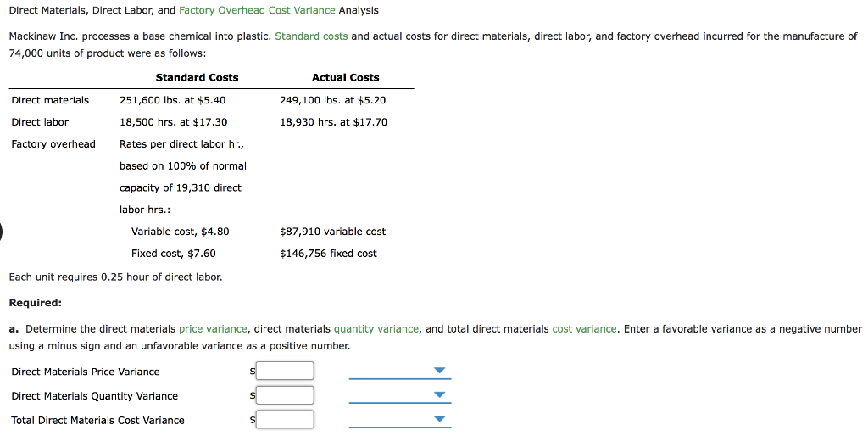Click the '18,500 hrs. at $17.30' cell
Image resolution: width=868 pixels, height=436 pixels.
click(173, 122)
